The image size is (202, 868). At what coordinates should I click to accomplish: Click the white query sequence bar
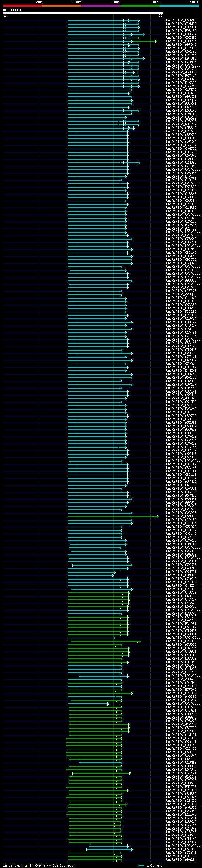pos(83,13)
